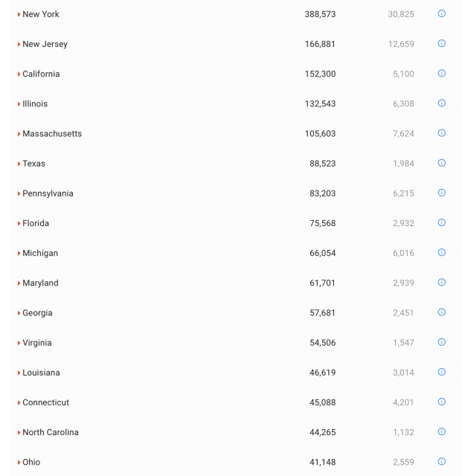This screenshot has width=468, height=476.
Task: Show details via Florida info icon
Action: 441,222
